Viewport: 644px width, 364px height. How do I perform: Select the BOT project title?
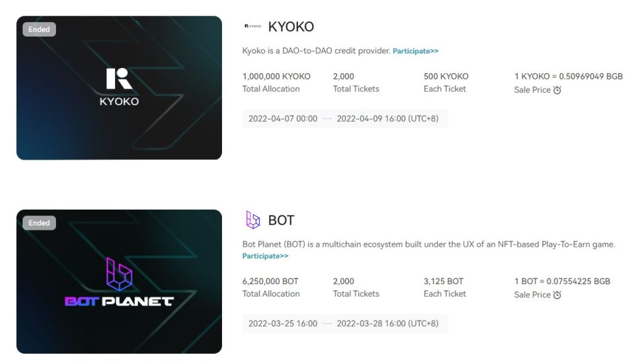tap(281, 220)
